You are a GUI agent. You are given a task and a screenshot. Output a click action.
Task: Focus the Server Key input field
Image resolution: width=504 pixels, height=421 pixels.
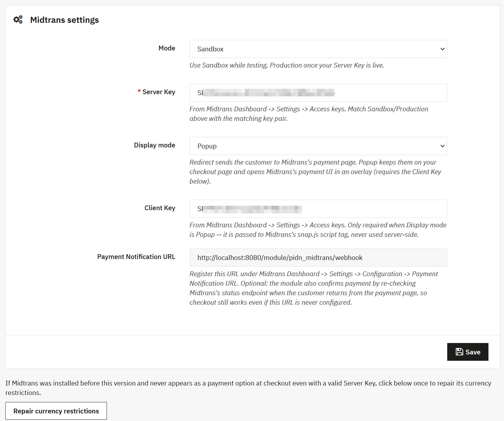pos(318,93)
